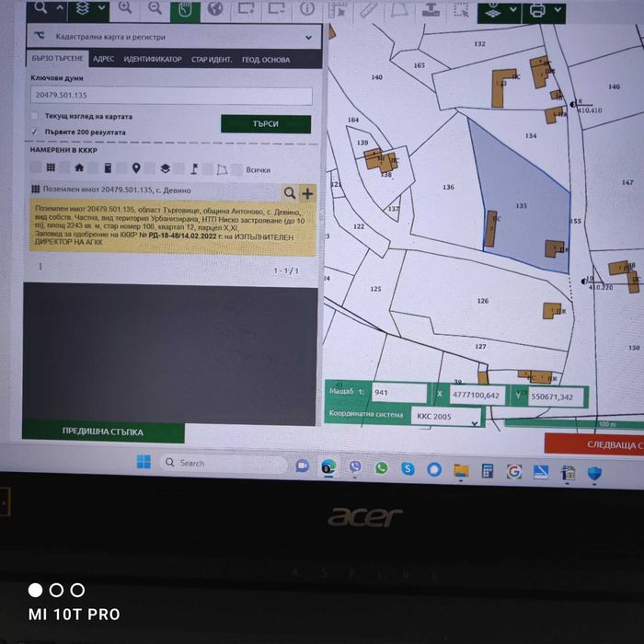Open WhatsApp from taskbar

point(382,467)
